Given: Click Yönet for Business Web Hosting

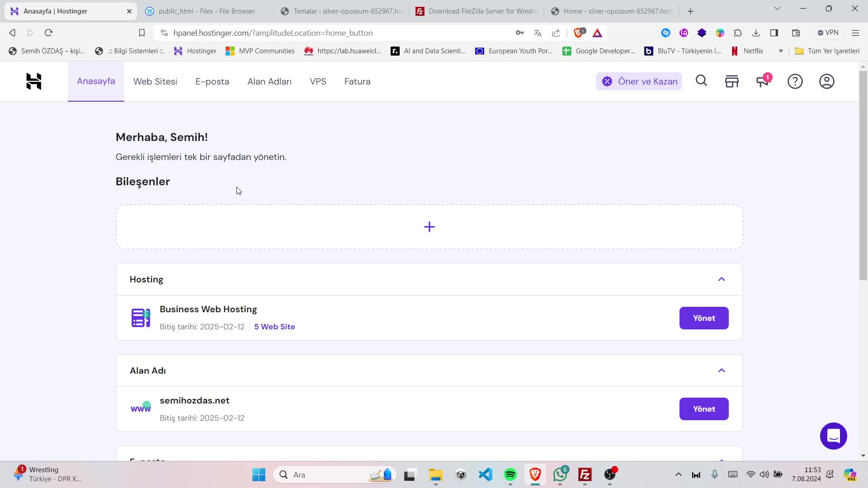Looking at the screenshot, I should coord(704,318).
